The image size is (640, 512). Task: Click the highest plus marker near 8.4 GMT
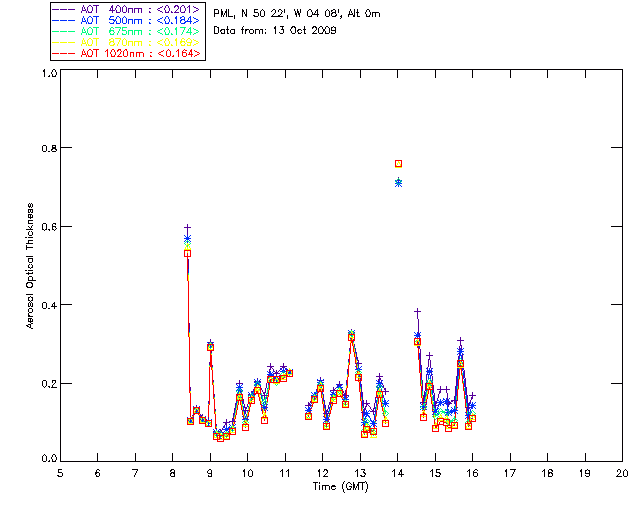(187, 228)
